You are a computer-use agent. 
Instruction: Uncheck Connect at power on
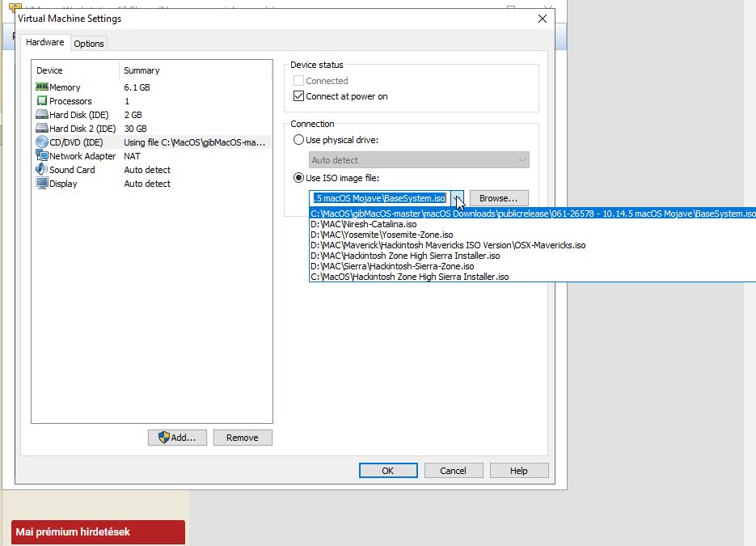point(299,96)
